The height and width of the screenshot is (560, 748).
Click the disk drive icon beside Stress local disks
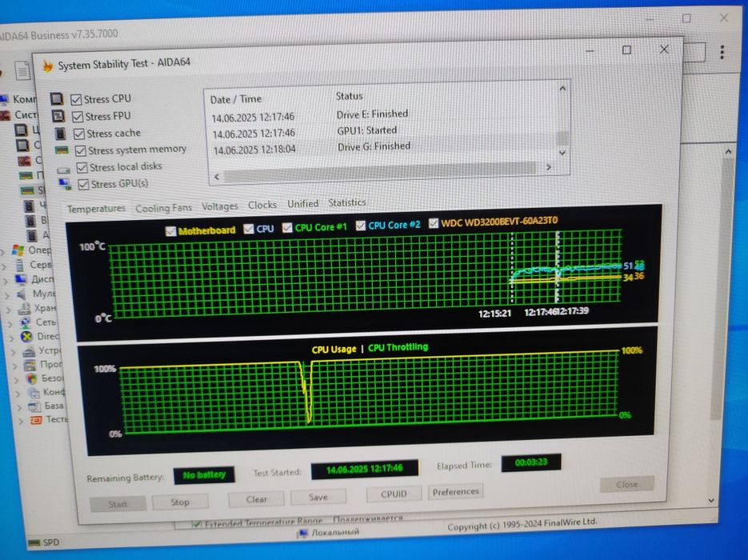[63, 170]
